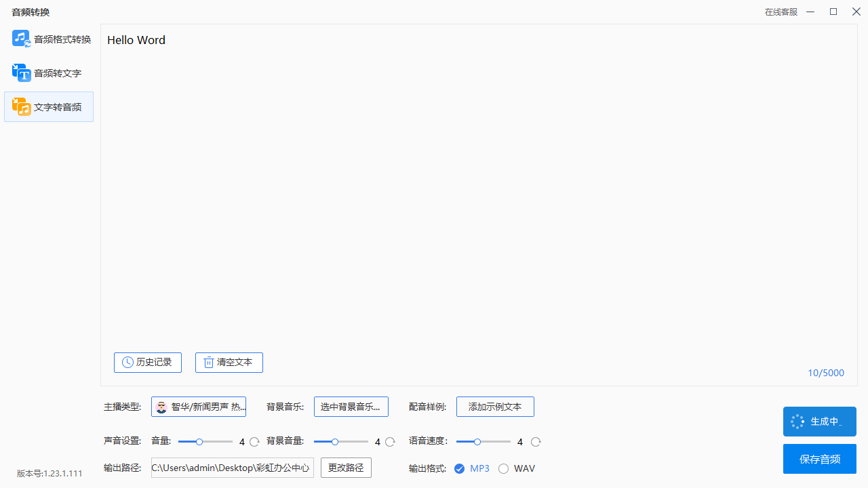This screenshot has width=868, height=488.
Task: Click 添加示例文本 sample text button
Action: point(495,407)
